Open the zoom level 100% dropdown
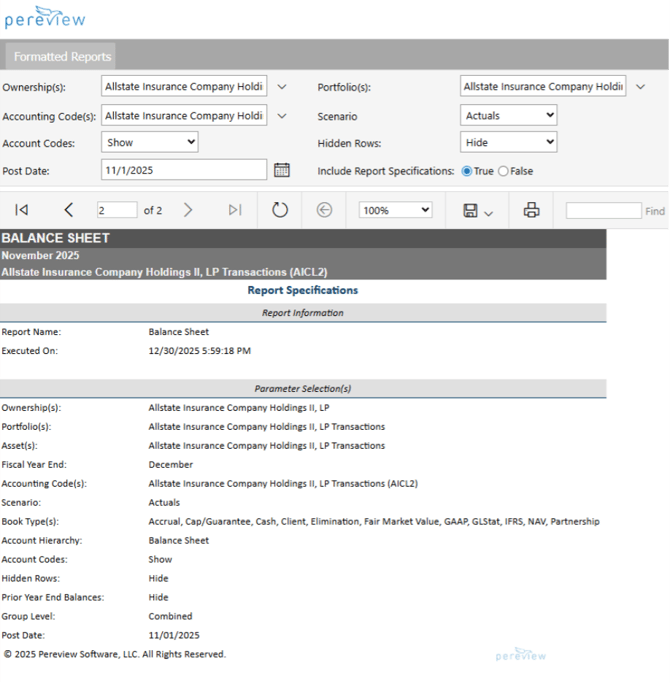 click(395, 211)
